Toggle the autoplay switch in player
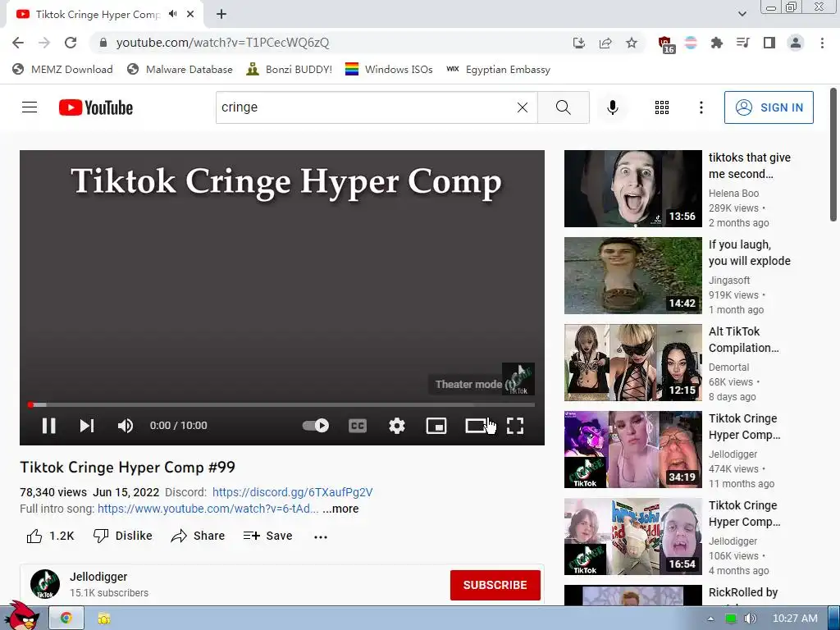840x630 pixels. pos(316,426)
